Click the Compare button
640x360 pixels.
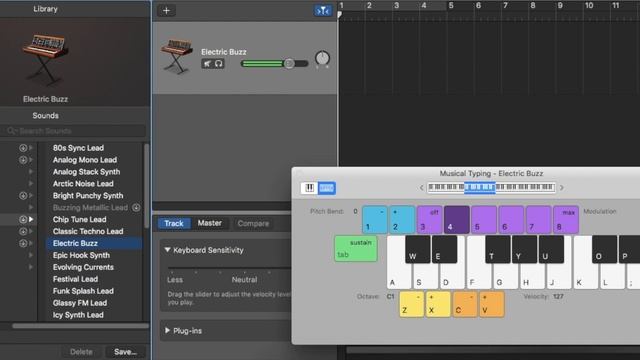[253, 224]
